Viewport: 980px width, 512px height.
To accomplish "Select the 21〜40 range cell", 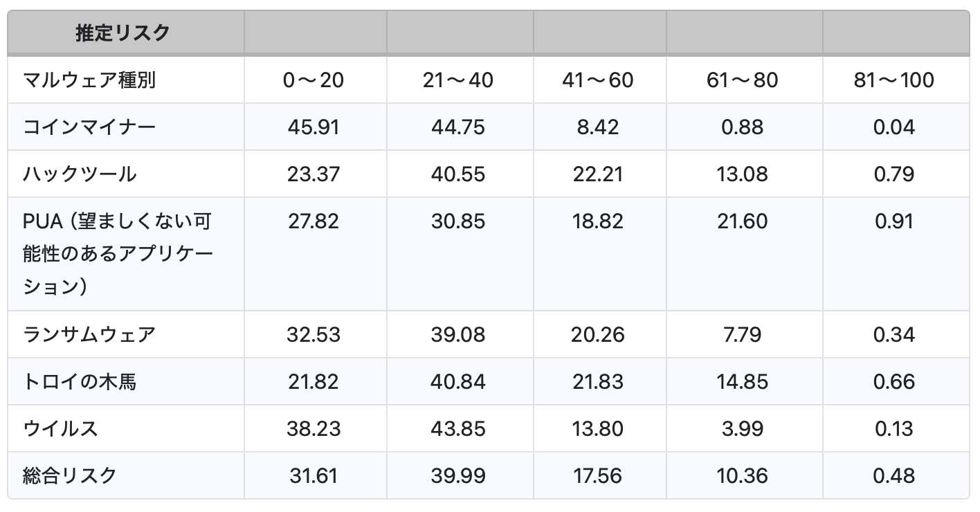I will pyautogui.click(x=458, y=80).
